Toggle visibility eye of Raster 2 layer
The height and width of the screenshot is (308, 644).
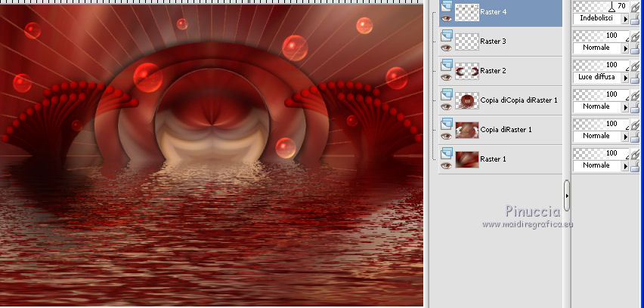pyautogui.click(x=447, y=78)
